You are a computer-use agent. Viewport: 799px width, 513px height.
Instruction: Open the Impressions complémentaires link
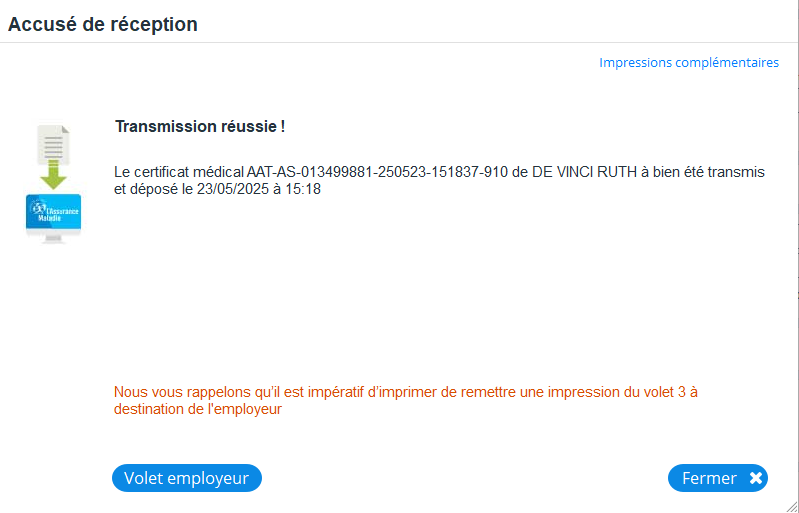click(x=688, y=62)
